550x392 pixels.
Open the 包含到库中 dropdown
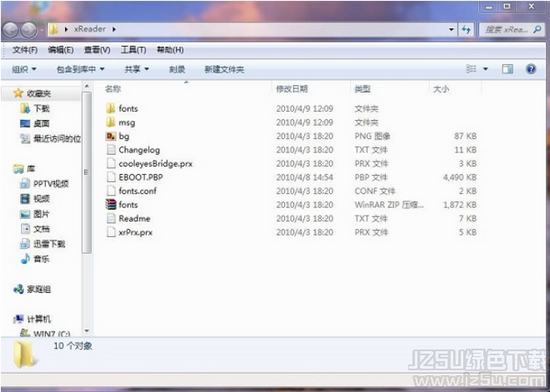81,69
